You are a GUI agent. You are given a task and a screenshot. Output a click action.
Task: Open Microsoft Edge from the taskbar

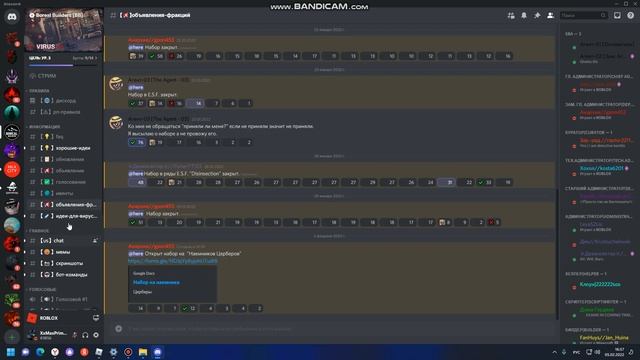(x=40, y=352)
